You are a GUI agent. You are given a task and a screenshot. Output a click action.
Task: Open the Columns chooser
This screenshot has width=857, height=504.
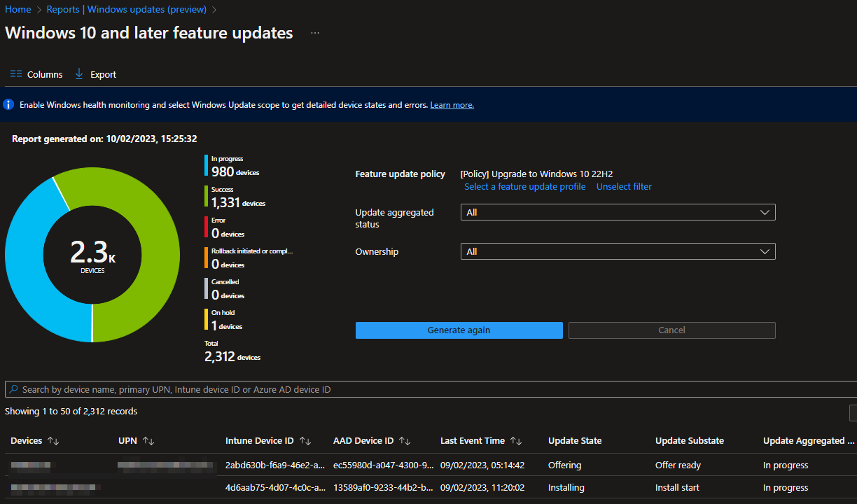pos(36,74)
